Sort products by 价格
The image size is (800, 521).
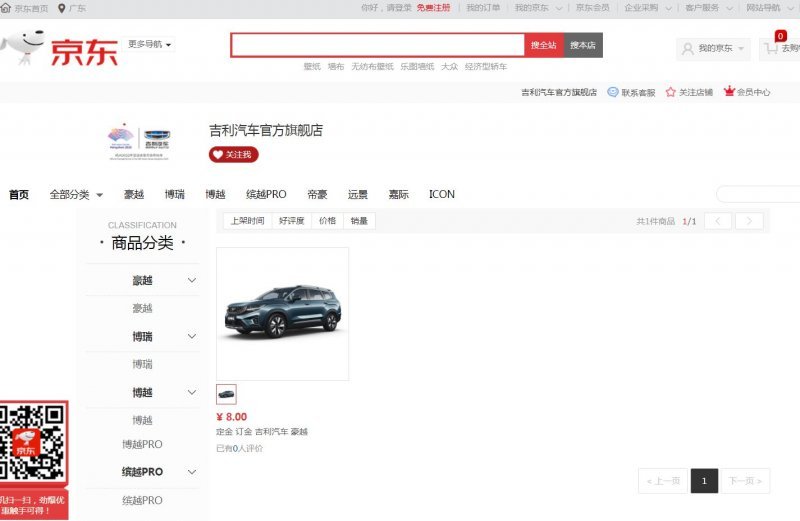pyautogui.click(x=327, y=221)
